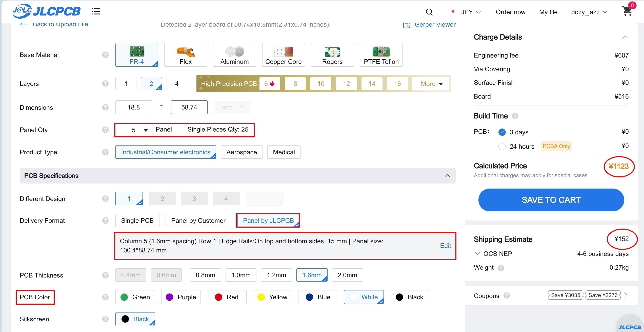Image resolution: width=644 pixels, height=332 pixels.
Task: Click the JLCPCB logo
Action: coord(47,11)
